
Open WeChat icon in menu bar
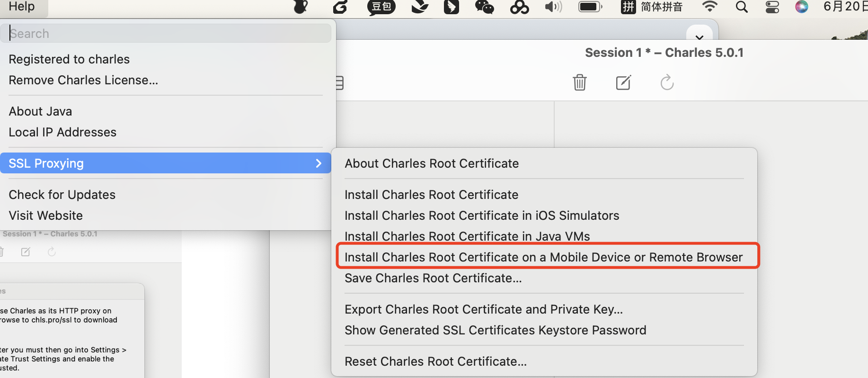[484, 7]
